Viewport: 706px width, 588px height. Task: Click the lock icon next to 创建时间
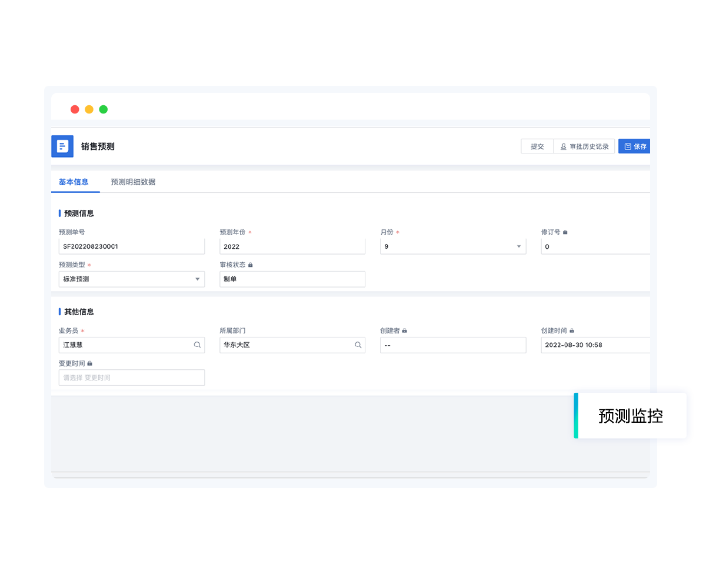[572, 331]
